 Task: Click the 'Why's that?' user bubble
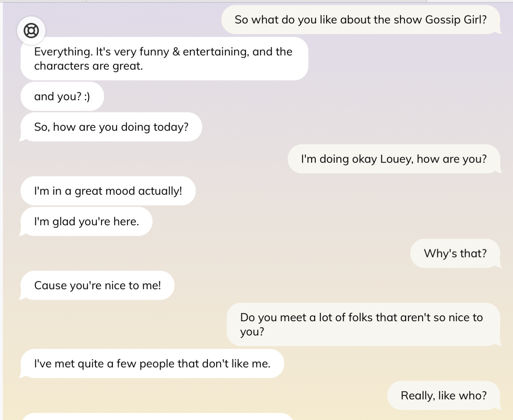[455, 253]
